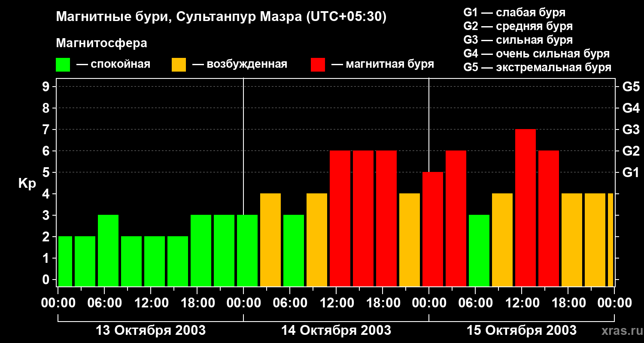The image size is (644, 343).
Task: Click the "06:00" time label under 14 October
Action: [x=290, y=303]
